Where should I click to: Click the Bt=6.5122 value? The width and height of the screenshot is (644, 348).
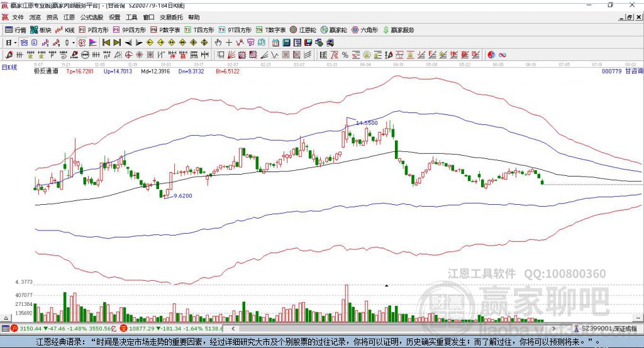228,71
